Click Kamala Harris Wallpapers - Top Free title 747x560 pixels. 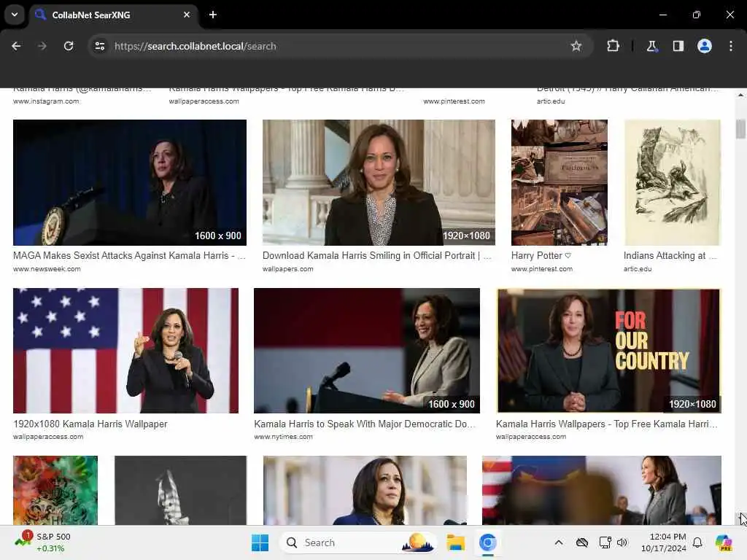[x=606, y=424]
